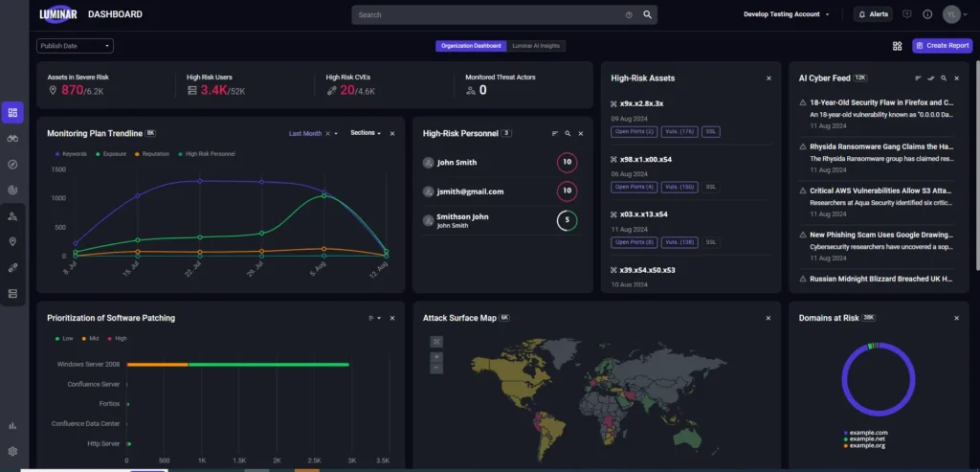Click the widget grid icon beside Create Report
Image resolution: width=980 pixels, height=472 pixels.
(x=897, y=46)
